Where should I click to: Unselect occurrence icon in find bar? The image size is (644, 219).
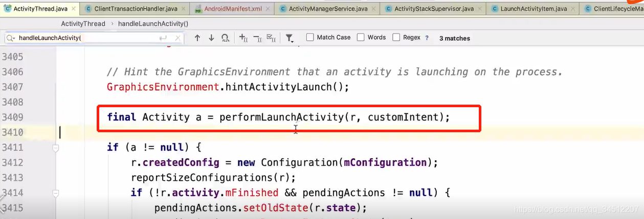click(257, 38)
